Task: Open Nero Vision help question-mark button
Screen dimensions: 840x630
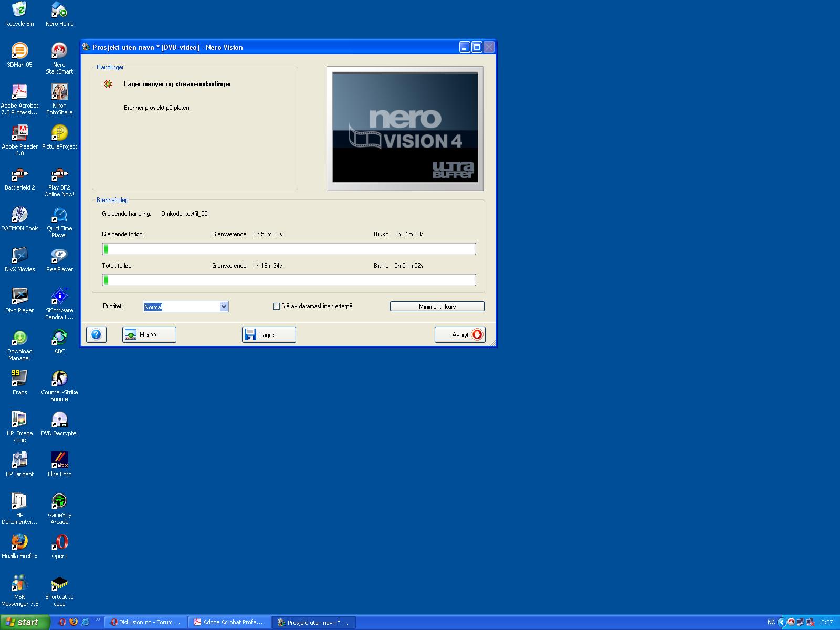Action: [x=96, y=334]
